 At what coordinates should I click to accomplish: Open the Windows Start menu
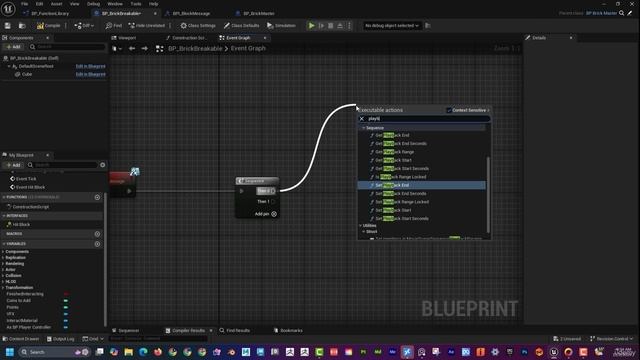9,352
